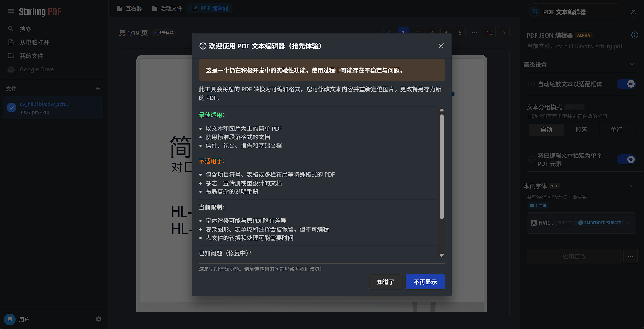Image resolution: width=644 pixels, height=329 pixels.
Task: Go to page 19
Action: point(489,33)
